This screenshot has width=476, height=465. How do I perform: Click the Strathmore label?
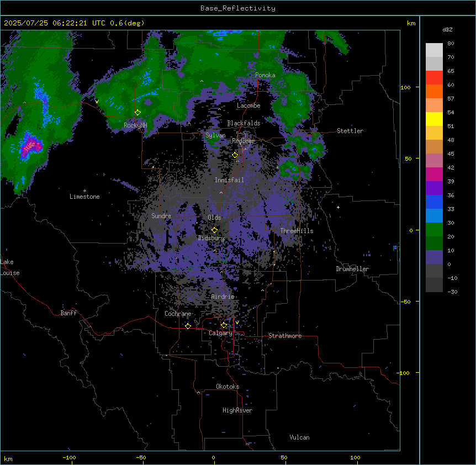click(x=285, y=336)
